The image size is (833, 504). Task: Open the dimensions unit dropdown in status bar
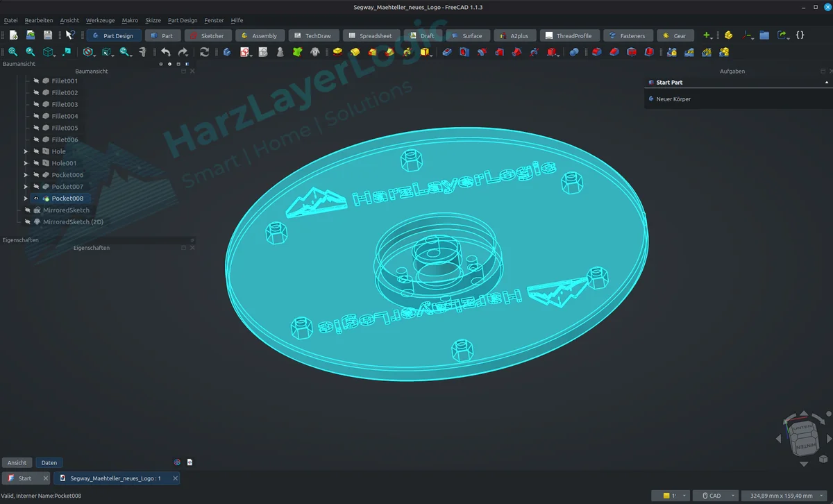(784, 496)
